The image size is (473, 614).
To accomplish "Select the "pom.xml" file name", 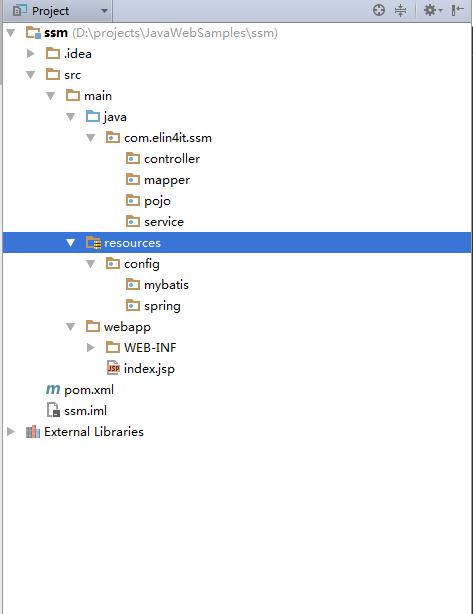I will point(89,390).
